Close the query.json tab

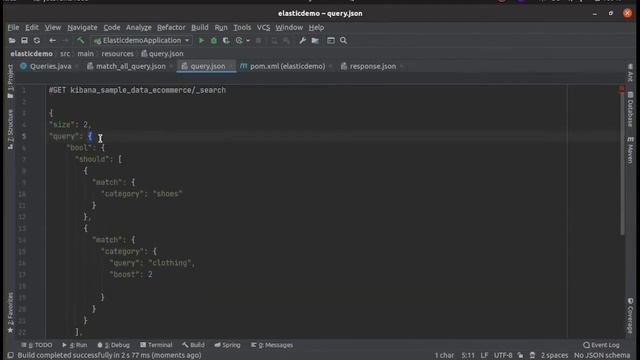tap(231, 66)
